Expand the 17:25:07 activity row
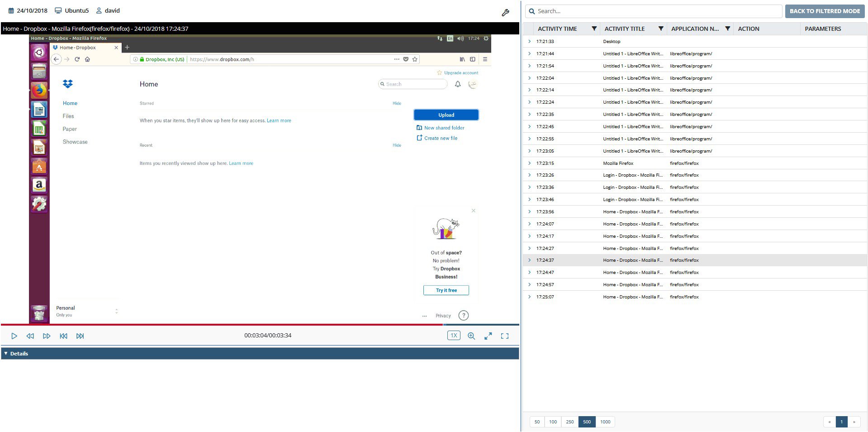The height and width of the screenshot is (432, 868). 529,297
